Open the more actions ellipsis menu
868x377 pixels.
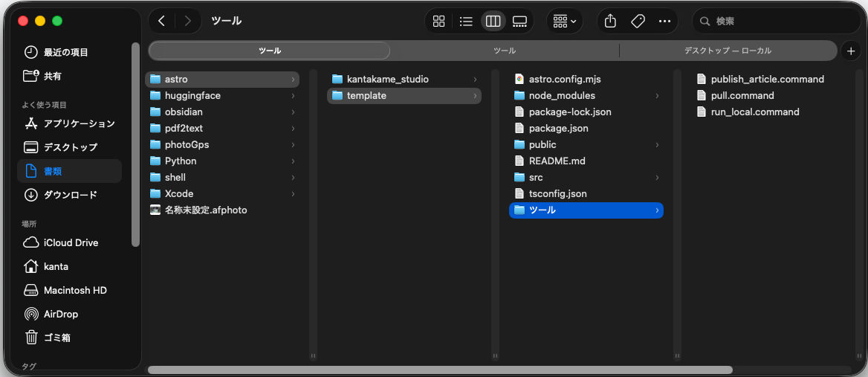click(665, 21)
